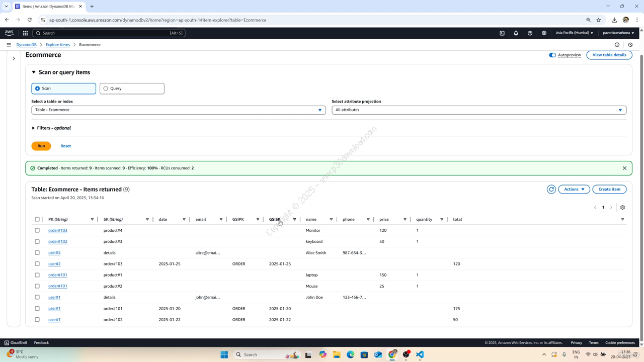
Task: Click the Windows taskbar Search box
Action: (x=267, y=354)
